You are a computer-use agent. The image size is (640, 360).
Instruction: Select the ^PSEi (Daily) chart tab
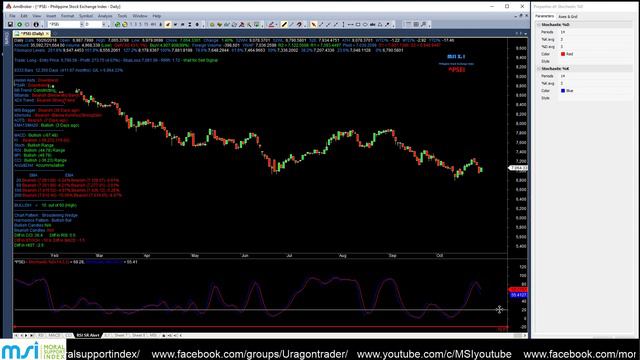click(32, 33)
